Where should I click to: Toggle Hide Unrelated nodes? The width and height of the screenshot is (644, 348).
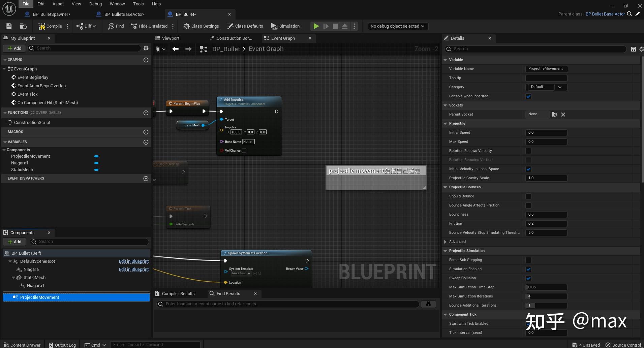tap(149, 26)
